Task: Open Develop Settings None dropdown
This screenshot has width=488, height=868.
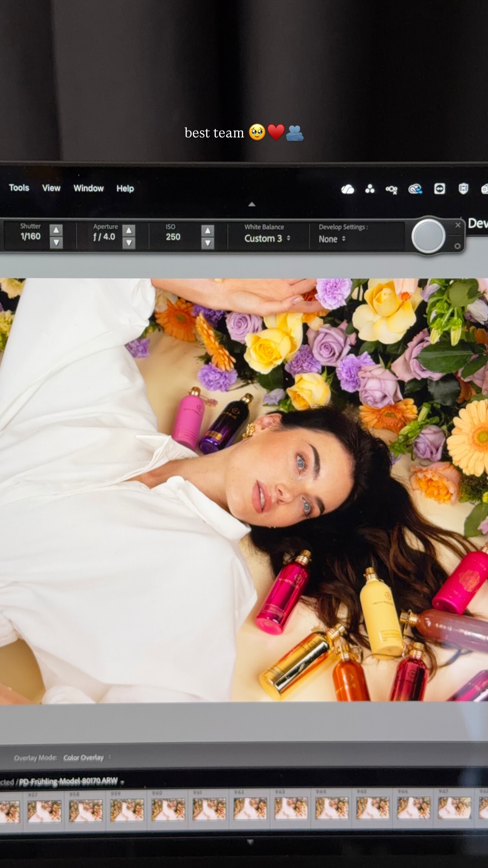Action: (332, 239)
